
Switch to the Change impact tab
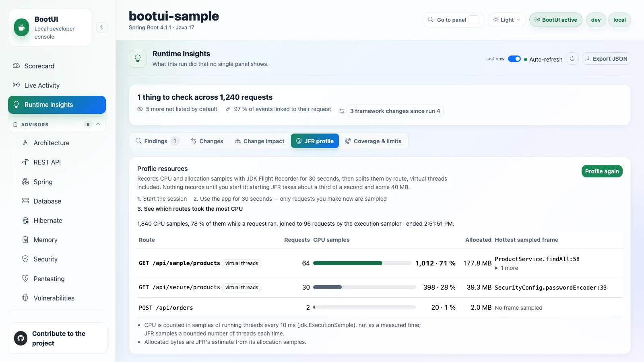point(260,141)
